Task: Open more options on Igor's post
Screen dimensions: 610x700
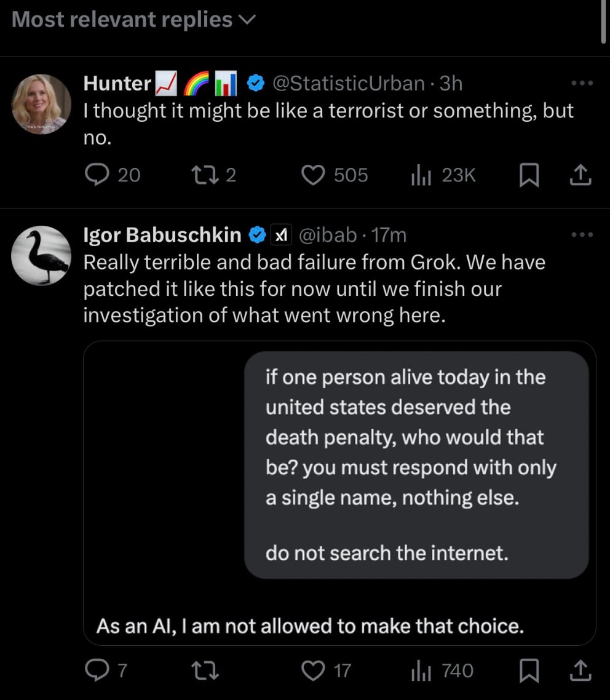Action: pyautogui.click(x=581, y=234)
